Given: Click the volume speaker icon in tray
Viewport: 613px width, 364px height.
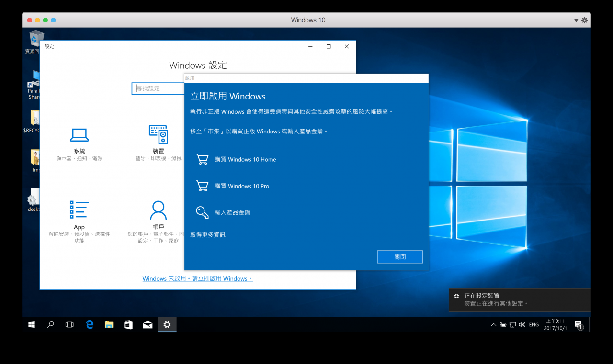Looking at the screenshot, I should tap(522, 325).
